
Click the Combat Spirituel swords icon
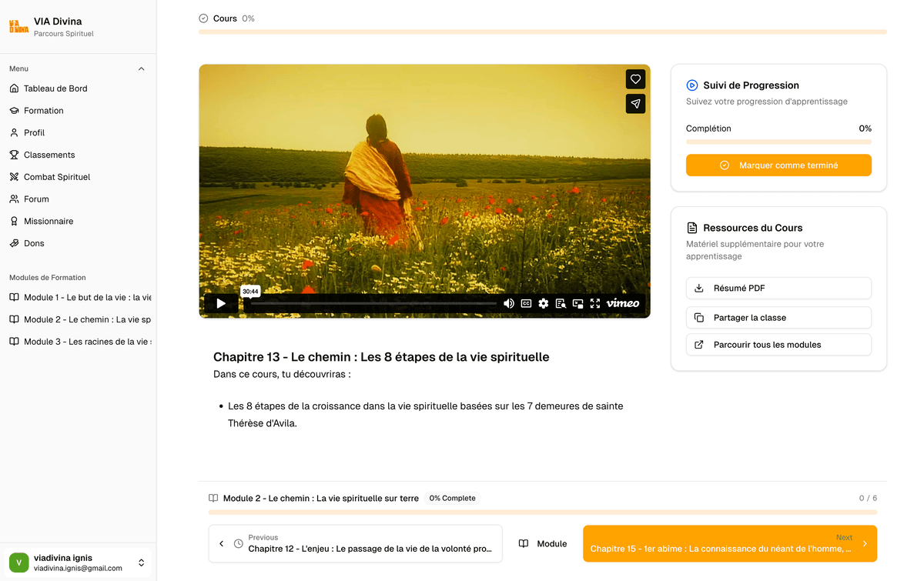coord(14,177)
